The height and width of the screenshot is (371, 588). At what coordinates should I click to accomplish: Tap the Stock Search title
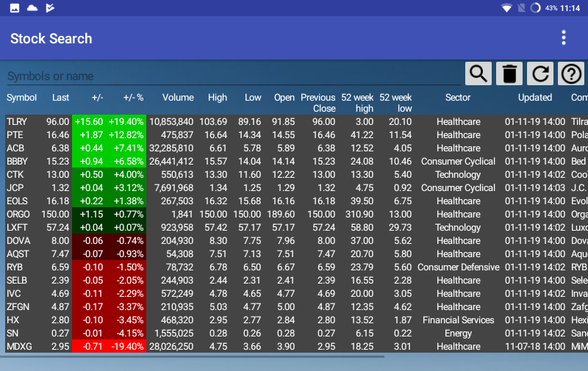[51, 38]
